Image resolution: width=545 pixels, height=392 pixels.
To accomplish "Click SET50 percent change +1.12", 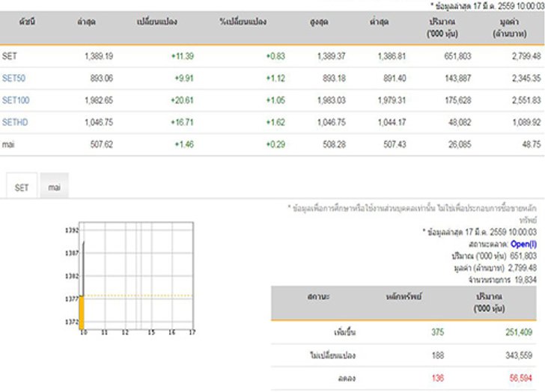I will [x=275, y=78].
